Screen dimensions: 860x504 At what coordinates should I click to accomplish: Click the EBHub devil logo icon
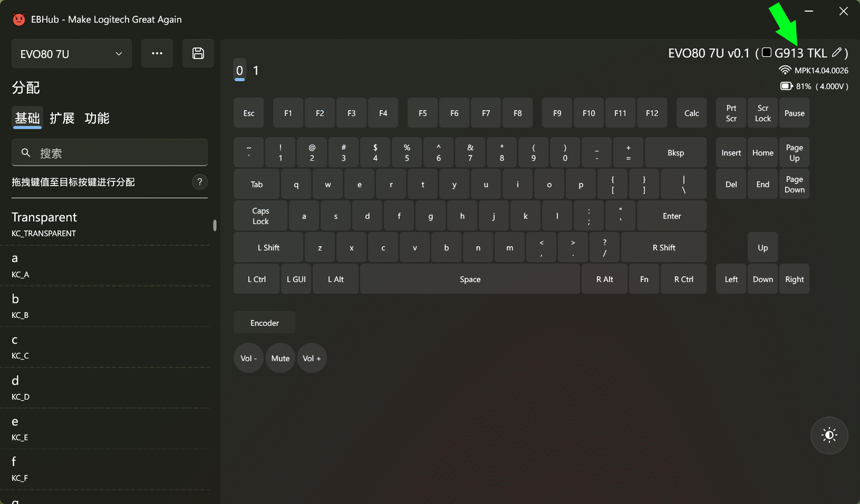(x=19, y=20)
